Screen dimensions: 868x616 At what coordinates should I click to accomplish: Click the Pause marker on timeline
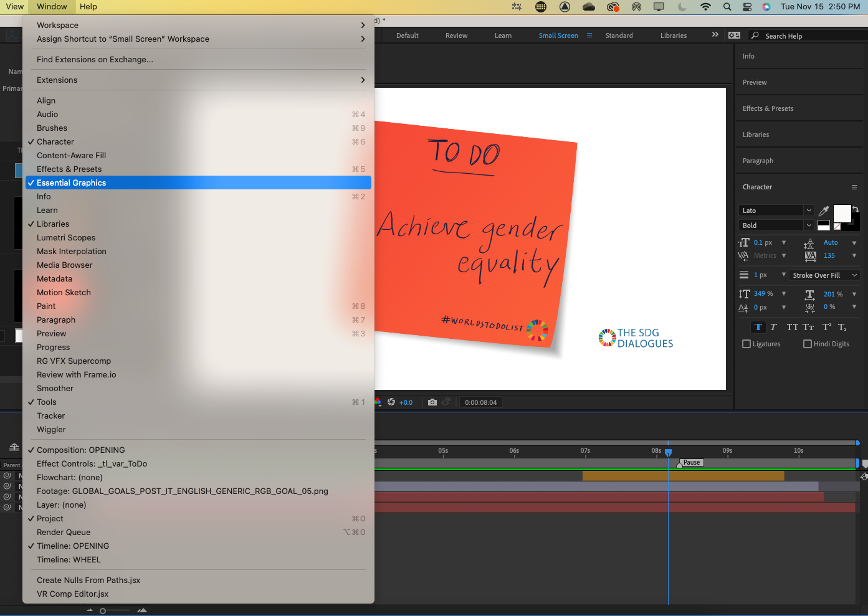(x=692, y=463)
